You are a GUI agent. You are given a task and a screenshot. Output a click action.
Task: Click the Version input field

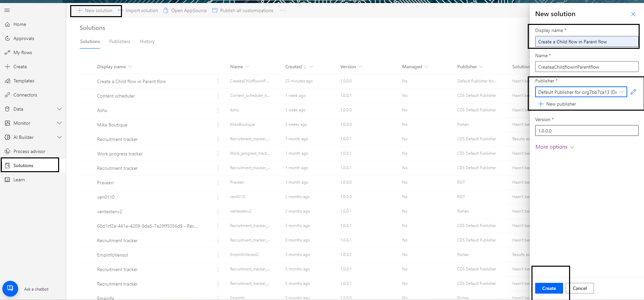[587, 131]
